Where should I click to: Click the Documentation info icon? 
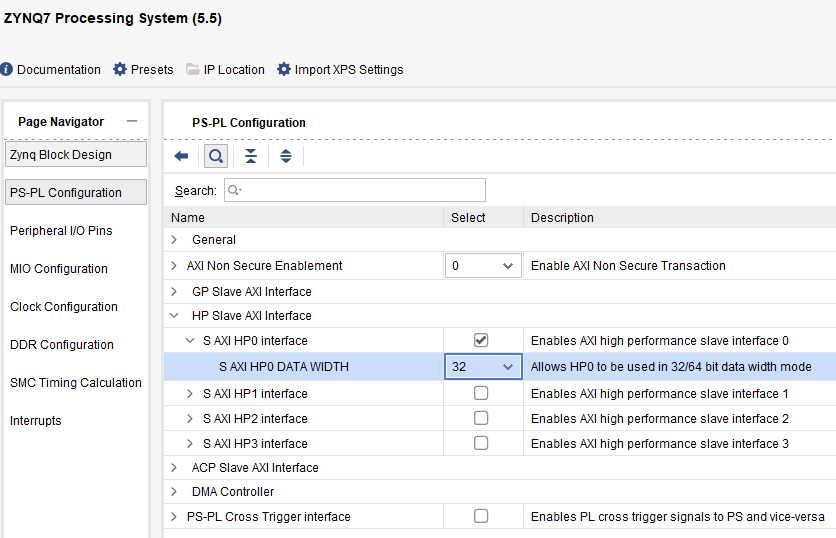(x=6, y=69)
